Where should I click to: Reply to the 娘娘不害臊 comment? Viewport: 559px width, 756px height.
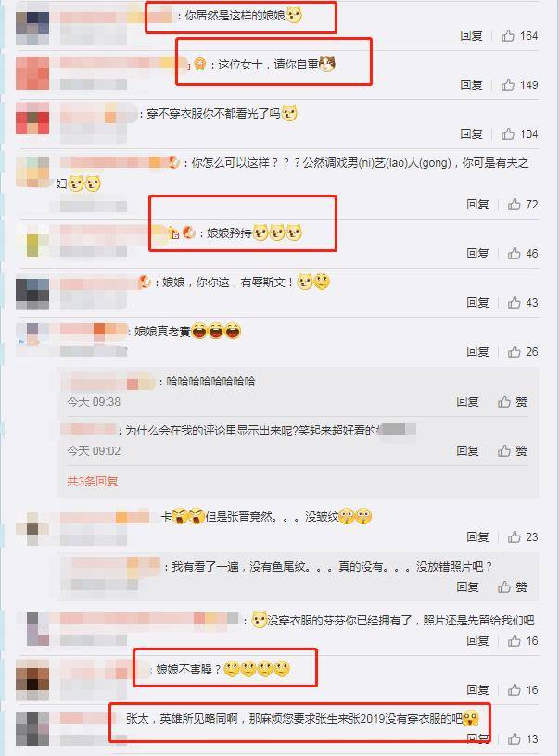tap(477, 690)
